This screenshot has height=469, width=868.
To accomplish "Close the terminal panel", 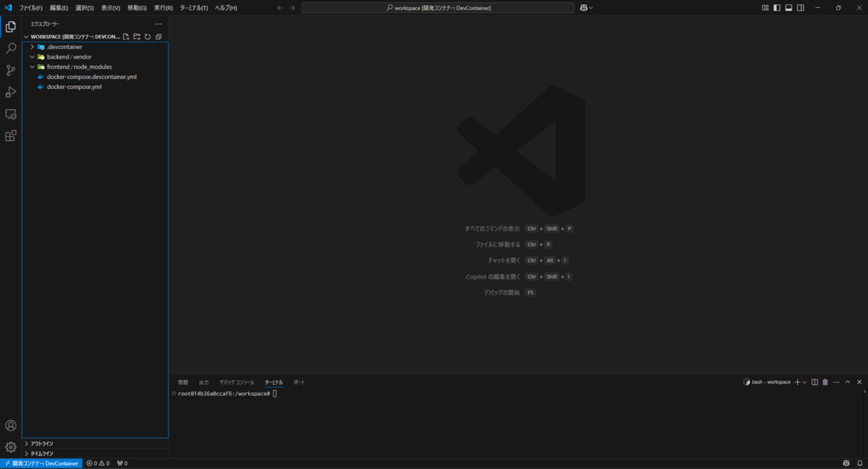I will [x=859, y=382].
